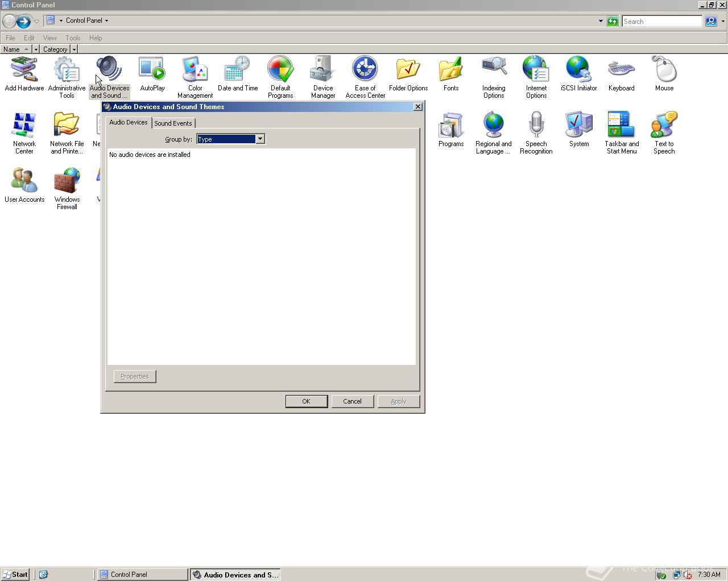
Task: Launch Device Manager icon
Action: 322,77
